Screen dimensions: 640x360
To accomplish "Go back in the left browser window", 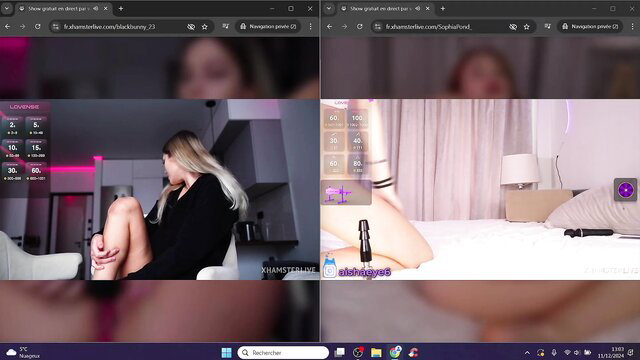I will 8,27.
